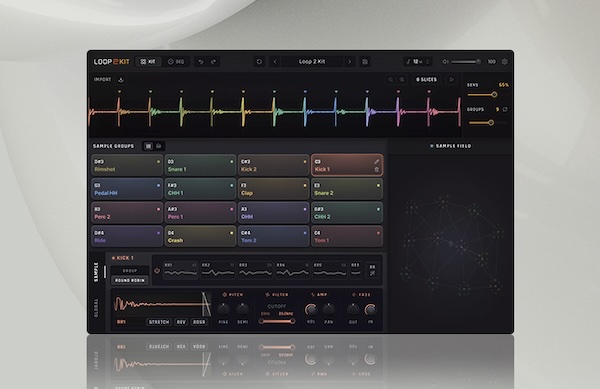Select the grid view icon beside Sample Groups
Screen dimensions: 600x389
point(148,146)
